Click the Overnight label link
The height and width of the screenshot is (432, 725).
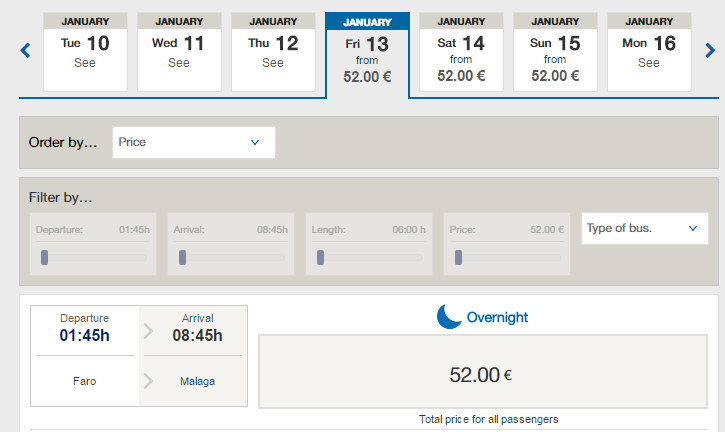click(x=497, y=318)
